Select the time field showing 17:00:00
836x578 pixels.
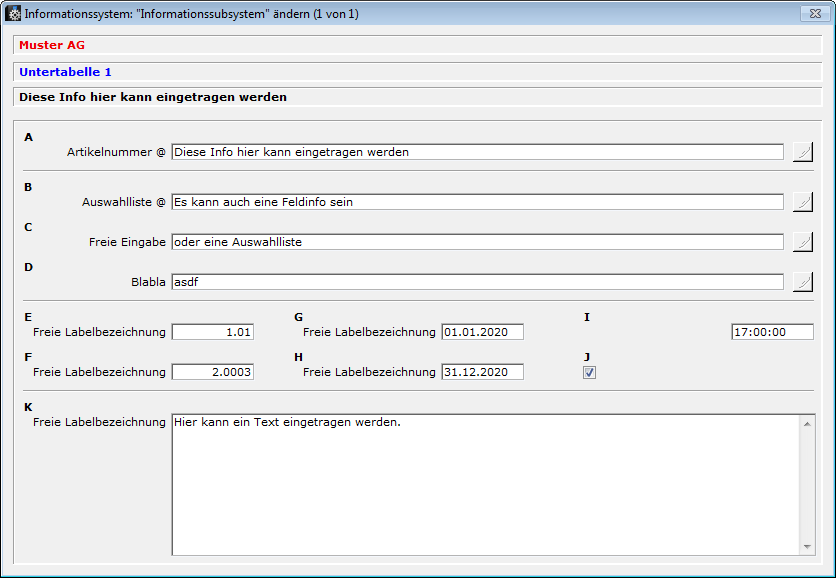tap(771, 332)
